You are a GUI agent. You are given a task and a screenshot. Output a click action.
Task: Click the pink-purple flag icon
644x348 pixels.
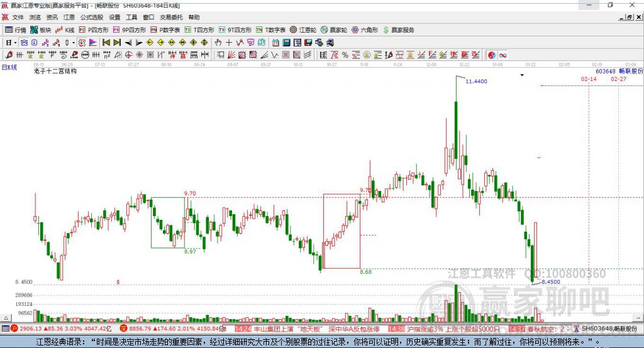click(93, 43)
